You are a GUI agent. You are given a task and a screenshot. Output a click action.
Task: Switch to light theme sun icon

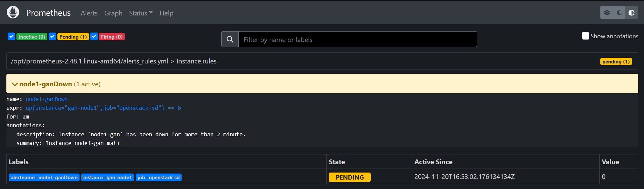coord(607,13)
